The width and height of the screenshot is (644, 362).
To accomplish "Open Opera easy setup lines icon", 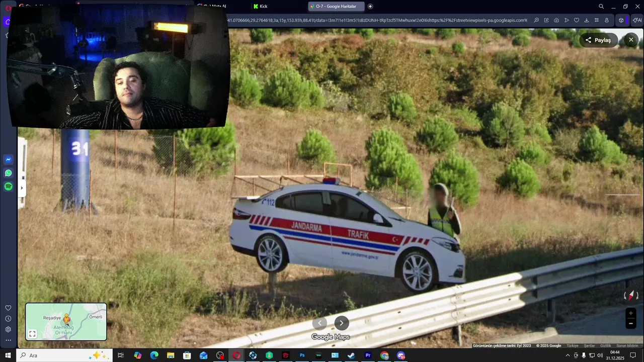I will click(597, 20).
